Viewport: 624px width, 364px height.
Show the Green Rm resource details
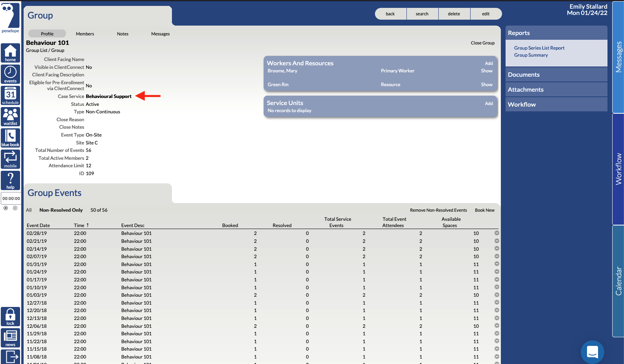[487, 85]
